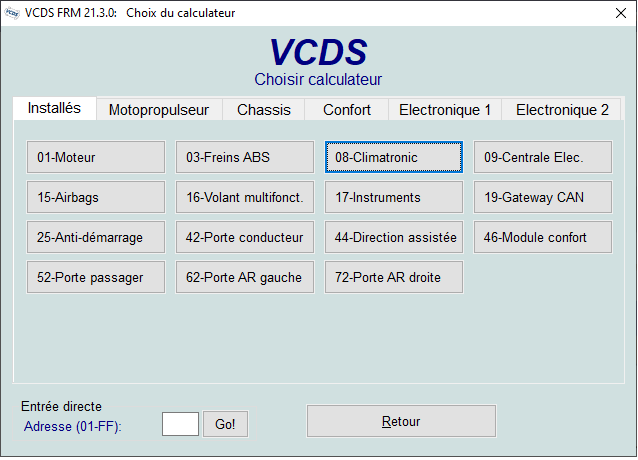Select 03-Freins ABS module
Screen dimensions: 638x460
245,157
